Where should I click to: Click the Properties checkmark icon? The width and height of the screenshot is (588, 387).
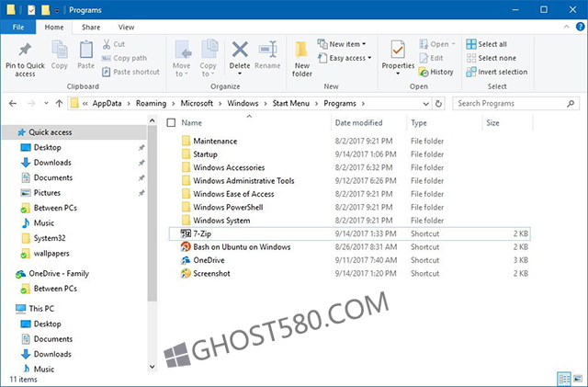398,50
